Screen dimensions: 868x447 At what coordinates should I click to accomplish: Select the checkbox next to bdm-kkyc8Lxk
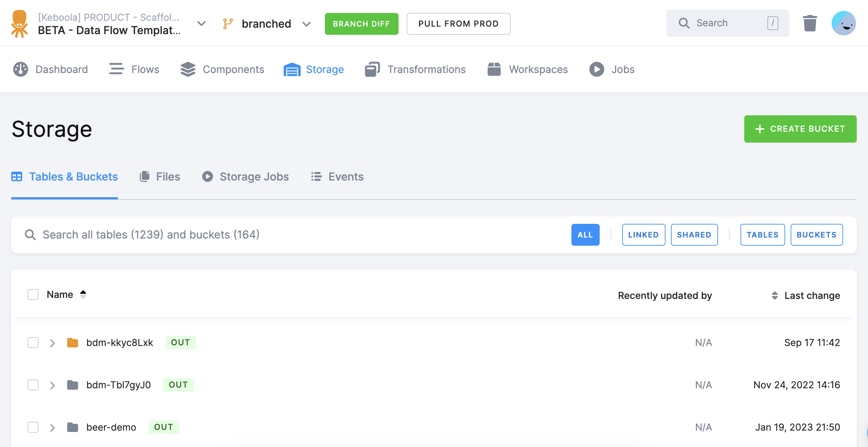[x=33, y=343]
